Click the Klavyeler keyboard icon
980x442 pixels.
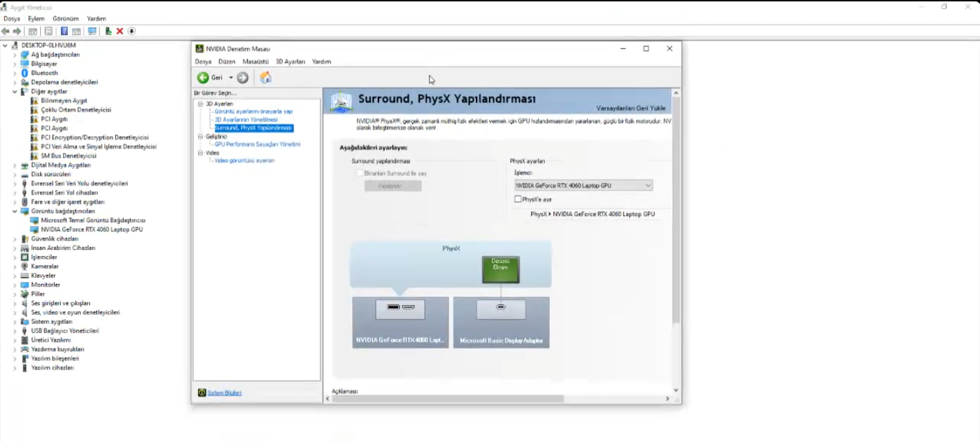click(24, 276)
